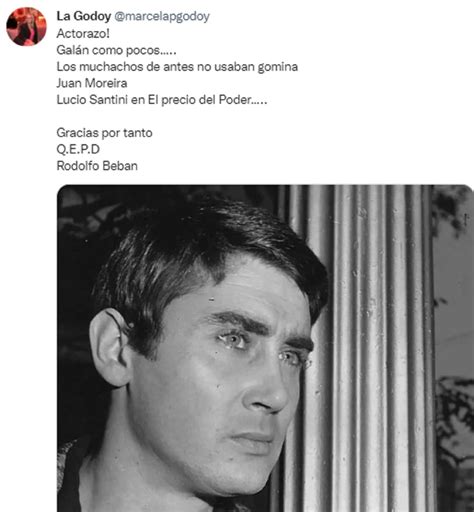Open the @marcelapgodoy handle link
This screenshot has height=512, width=474.
pyautogui.click(x=162, y=16)
